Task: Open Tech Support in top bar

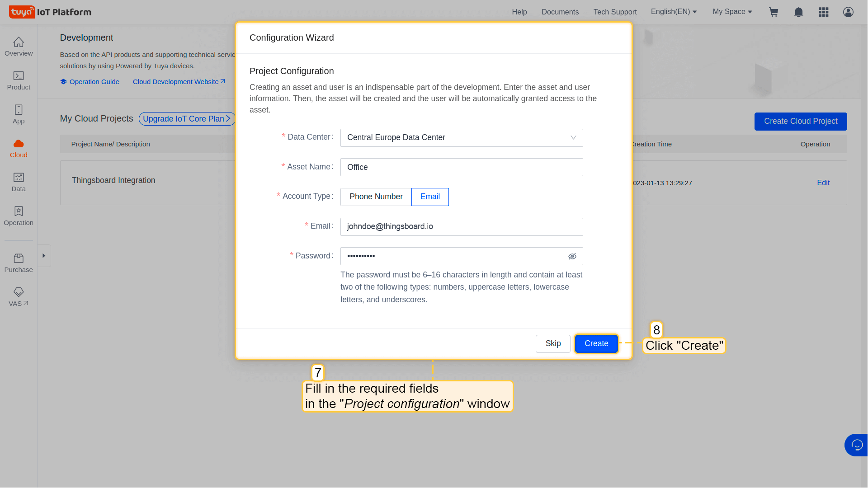Action: 615,12
